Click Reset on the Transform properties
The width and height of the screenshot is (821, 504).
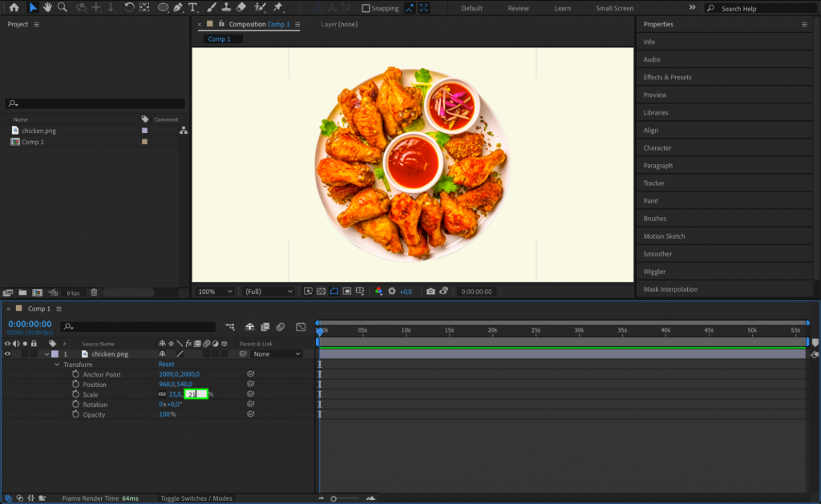[166, 364]
